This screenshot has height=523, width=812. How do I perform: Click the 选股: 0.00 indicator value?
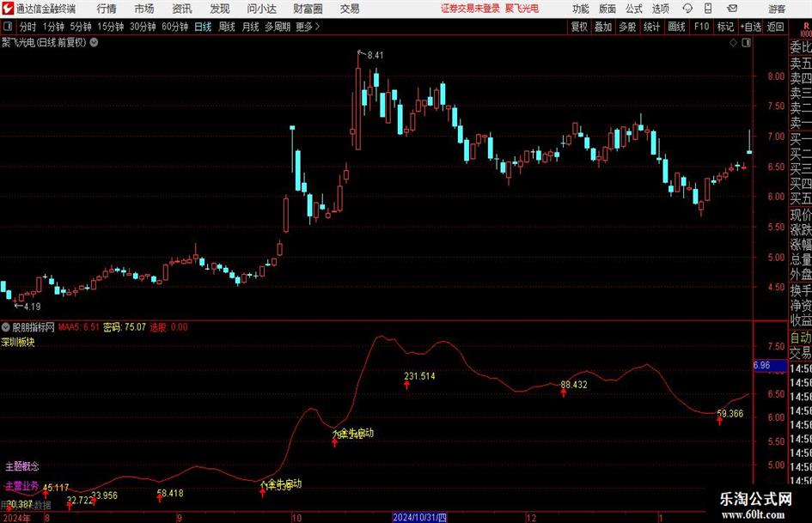(168, 327)
